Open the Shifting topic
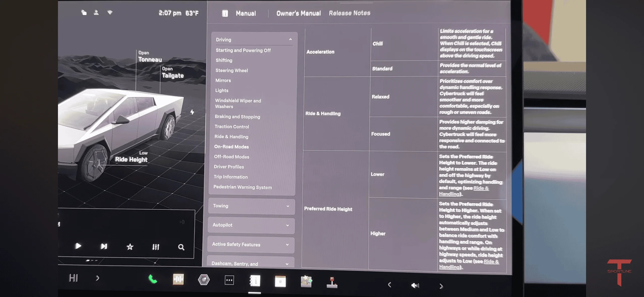The width and height of the screenshot is (644, 297). [224, 60]
